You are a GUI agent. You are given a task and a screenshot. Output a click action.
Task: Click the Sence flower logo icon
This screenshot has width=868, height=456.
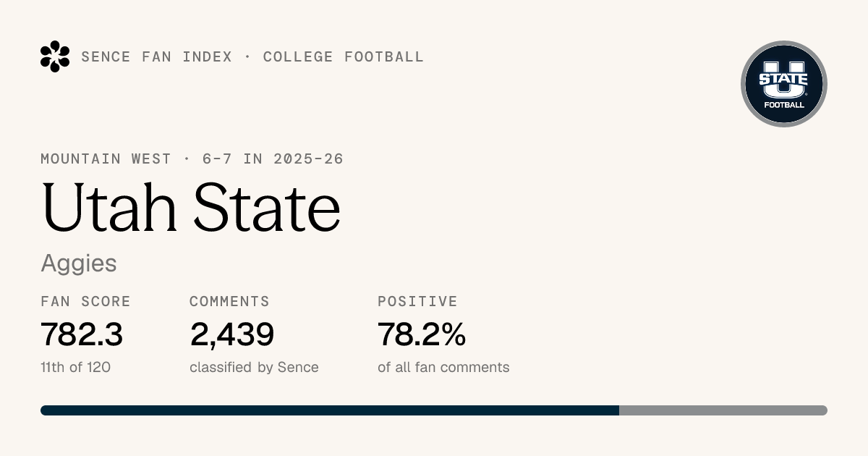pyautogui.click(x=55, y=56)
